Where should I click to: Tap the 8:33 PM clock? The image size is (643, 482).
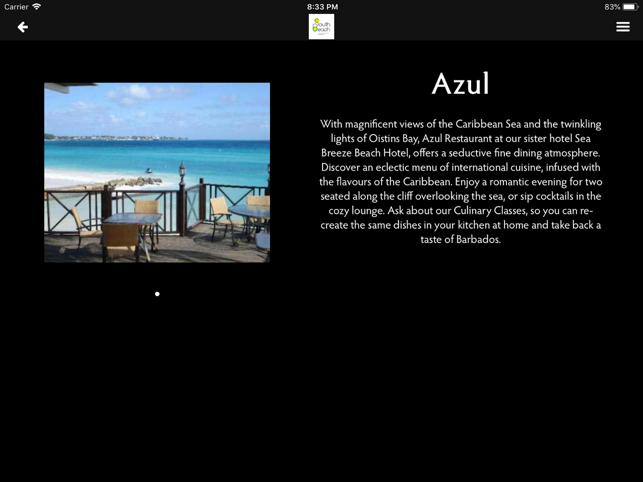click(x=322, y=7)
